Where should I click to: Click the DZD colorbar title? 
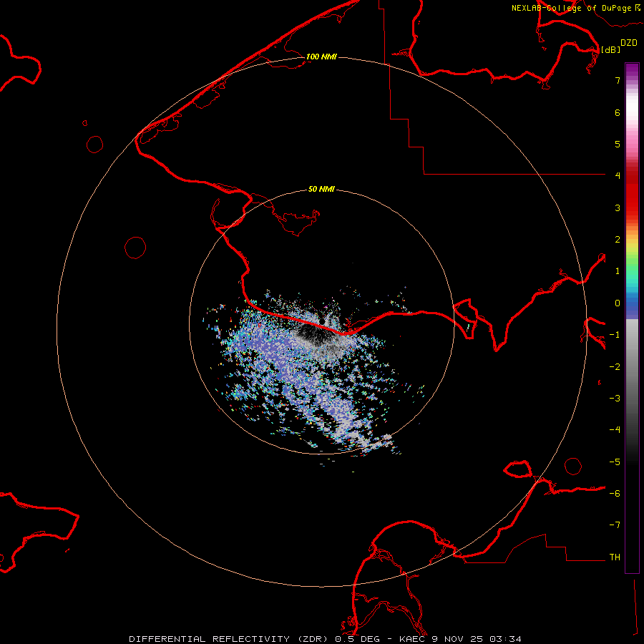(x=629, y=43)
